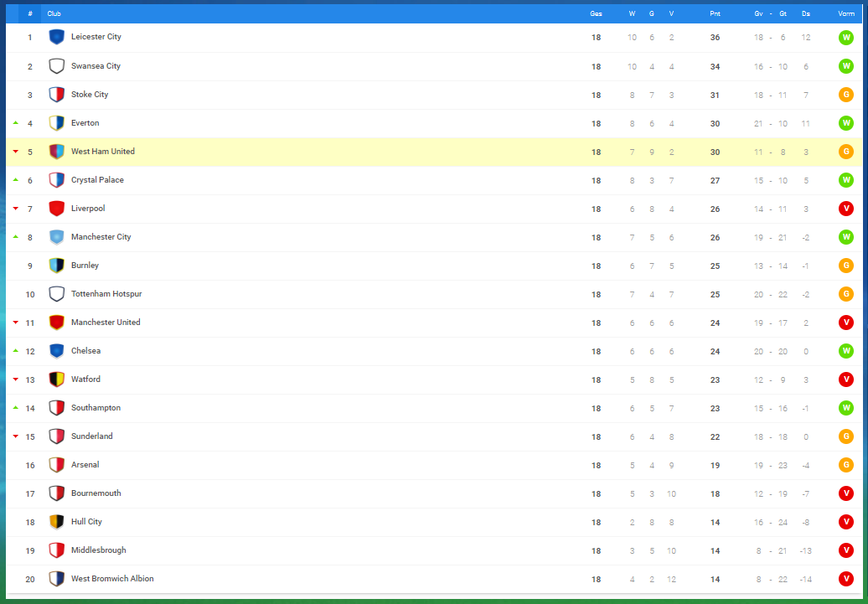Open the Swansea City club name link
This screenshot has height=604, width=868.
pyautogui.click(x=96, y=66)
